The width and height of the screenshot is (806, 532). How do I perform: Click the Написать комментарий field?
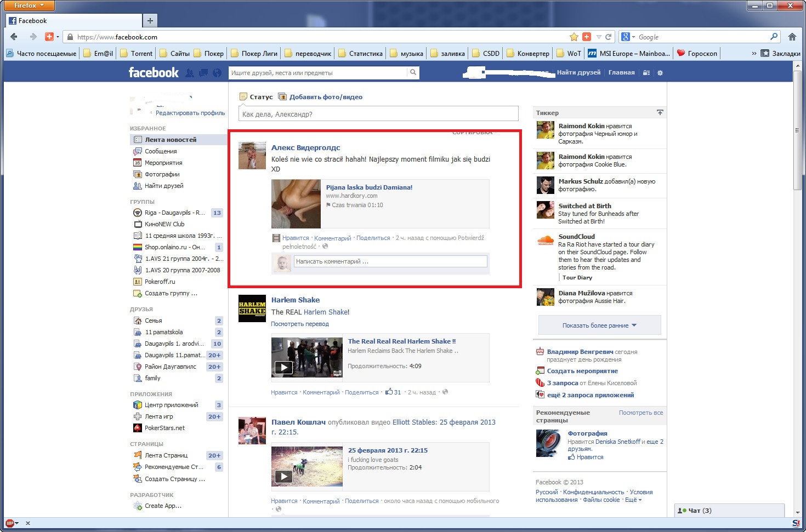tap(390, 261)
